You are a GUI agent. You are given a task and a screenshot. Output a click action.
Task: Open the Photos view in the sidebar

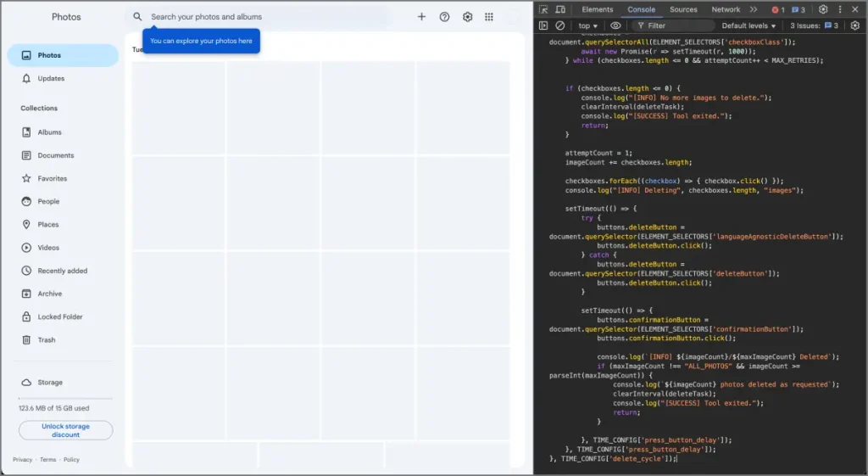tap(63, 55)
